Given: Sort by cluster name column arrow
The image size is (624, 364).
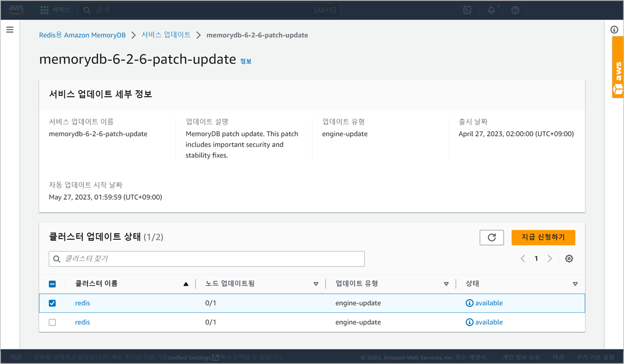Looking at the screenshot, I should (186, 284).
